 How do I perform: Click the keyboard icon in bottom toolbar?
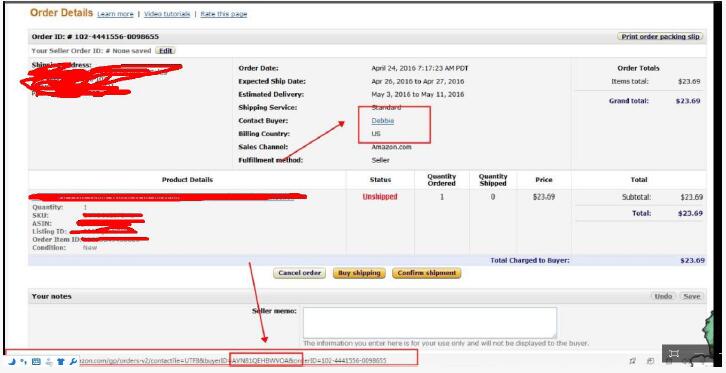36,361
